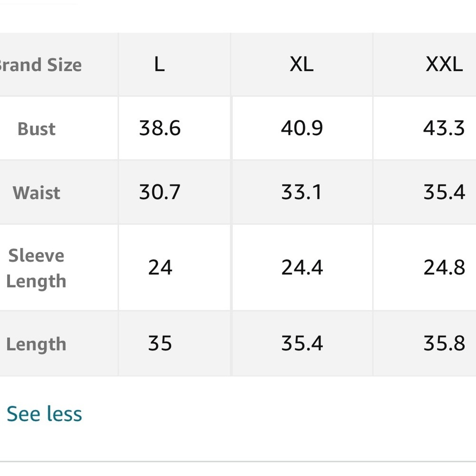This screenshot has width=476, height=476.
Task: Collapse the chart with See less
Action: tap(44, 414)
